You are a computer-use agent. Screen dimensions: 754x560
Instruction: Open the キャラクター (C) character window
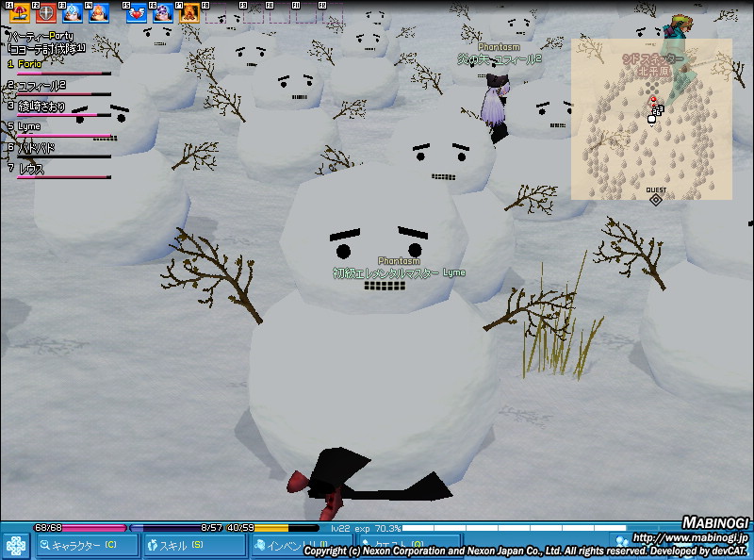pos(87,546)
